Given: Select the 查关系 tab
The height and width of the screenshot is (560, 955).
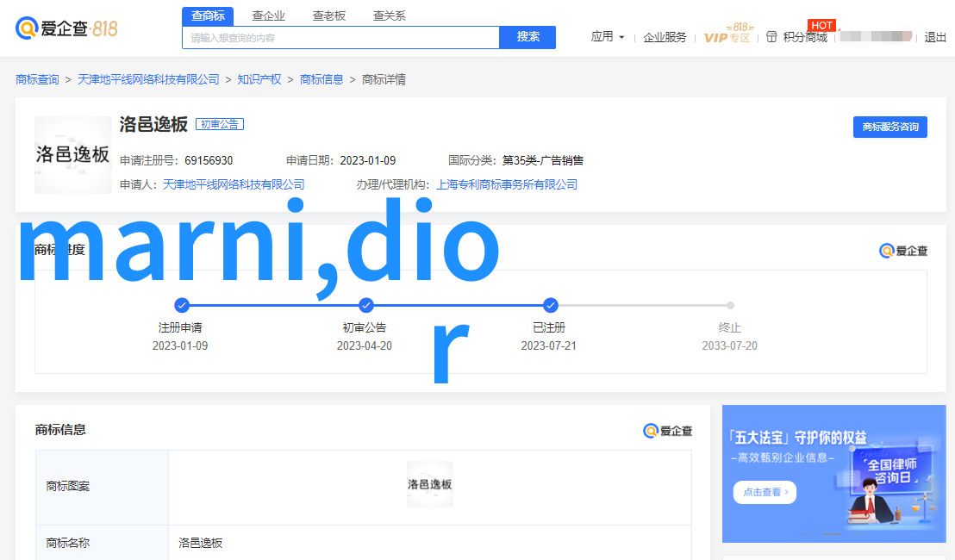Looking at the screenshot, I should [389, 16].
